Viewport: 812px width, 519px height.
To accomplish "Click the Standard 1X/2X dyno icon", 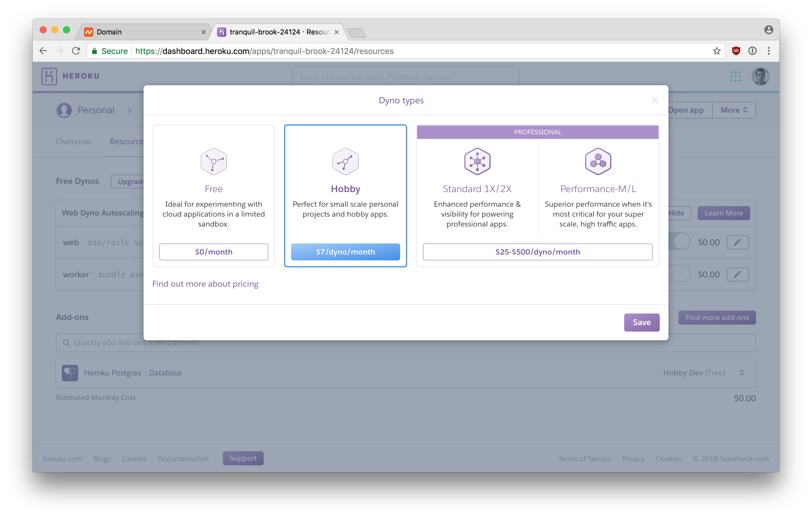I will pos(477,161).
